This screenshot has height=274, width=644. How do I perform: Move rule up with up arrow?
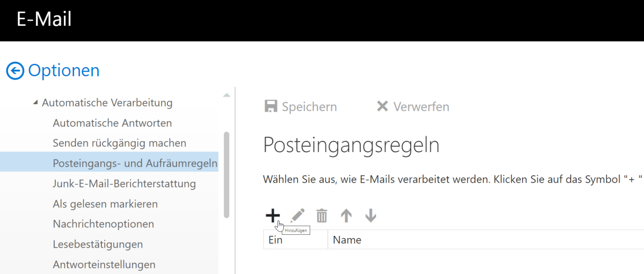click(346, 216)
